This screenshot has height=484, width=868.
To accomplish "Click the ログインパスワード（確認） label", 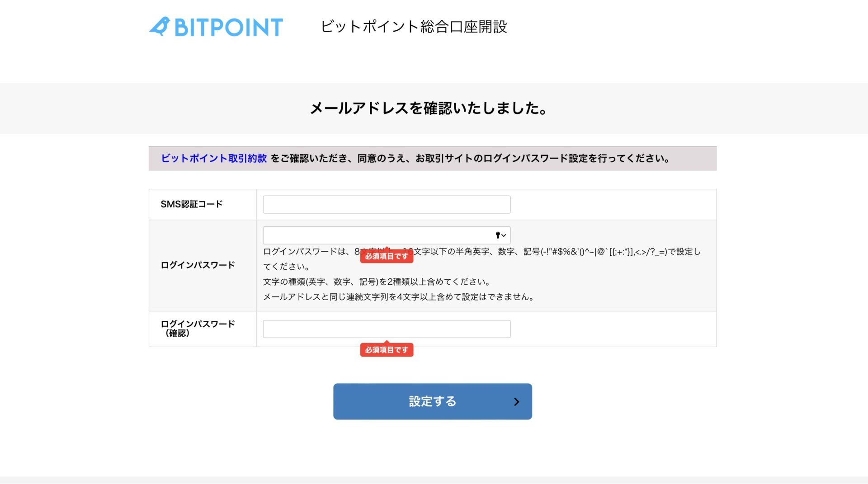I will (x=198, y=329).
